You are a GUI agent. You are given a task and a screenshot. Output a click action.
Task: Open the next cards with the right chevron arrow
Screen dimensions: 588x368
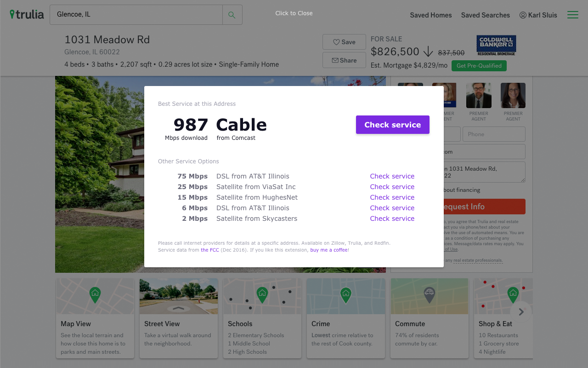(x=521, y=312)
